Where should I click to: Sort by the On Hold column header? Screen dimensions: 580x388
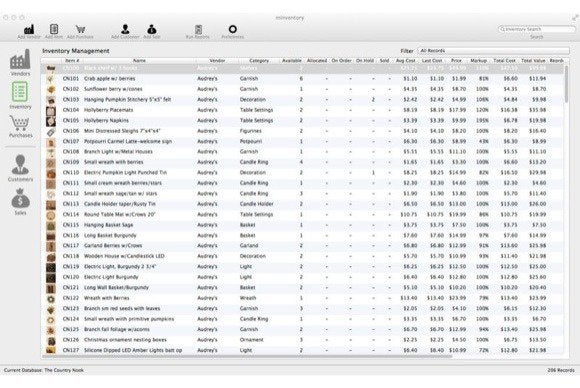(x=365, y=61)
